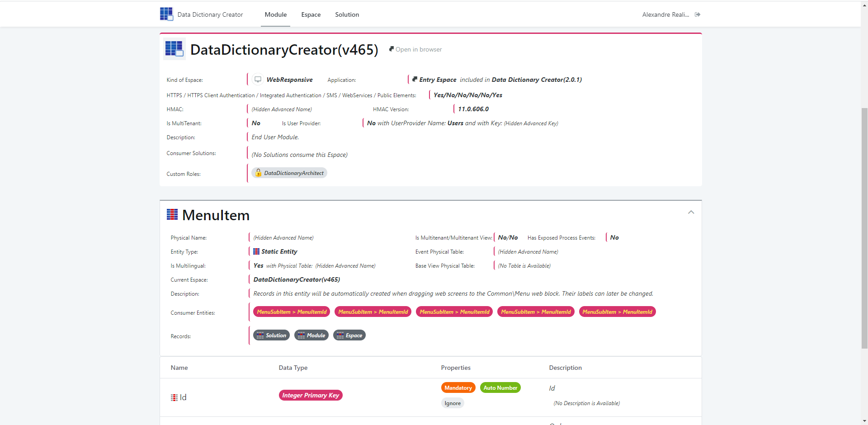Click the WebResponsive monitor icon
868x425 pixels.
coord(258,79)
